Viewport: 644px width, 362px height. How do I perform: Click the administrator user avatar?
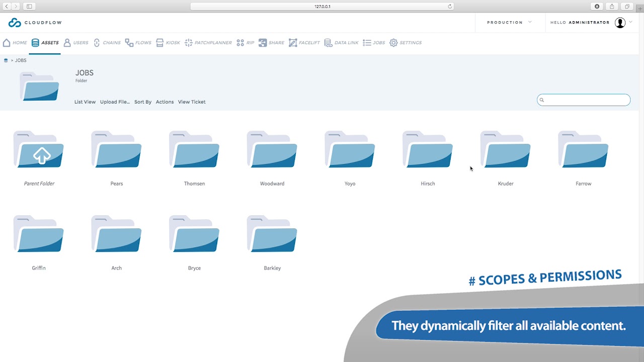pyautogui.click(x=620, y=23)
